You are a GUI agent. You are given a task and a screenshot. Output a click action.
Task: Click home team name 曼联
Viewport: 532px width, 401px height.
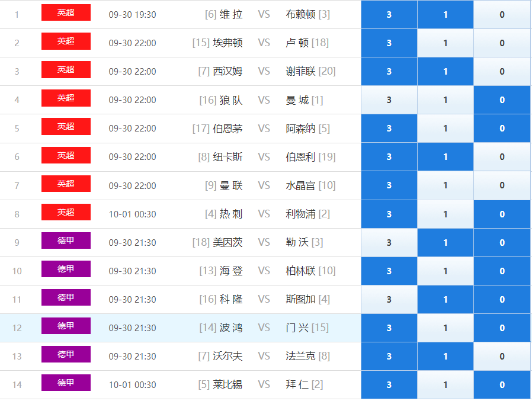click(231, 185)
